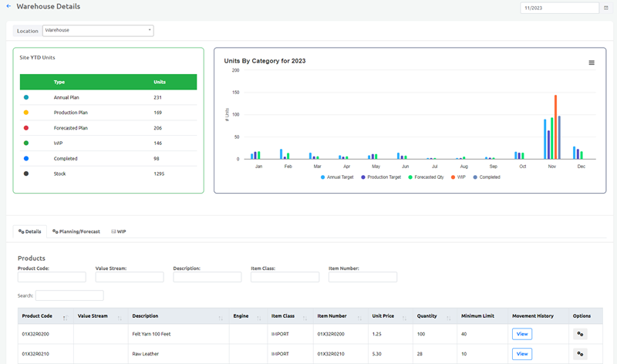Sort by the Product Code column arrows

[66, 317]
